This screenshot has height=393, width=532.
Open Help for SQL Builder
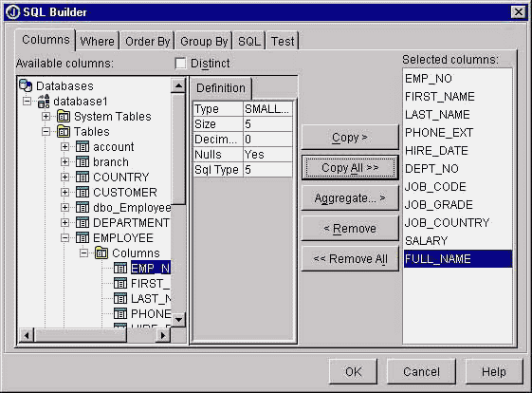(494, 371)
